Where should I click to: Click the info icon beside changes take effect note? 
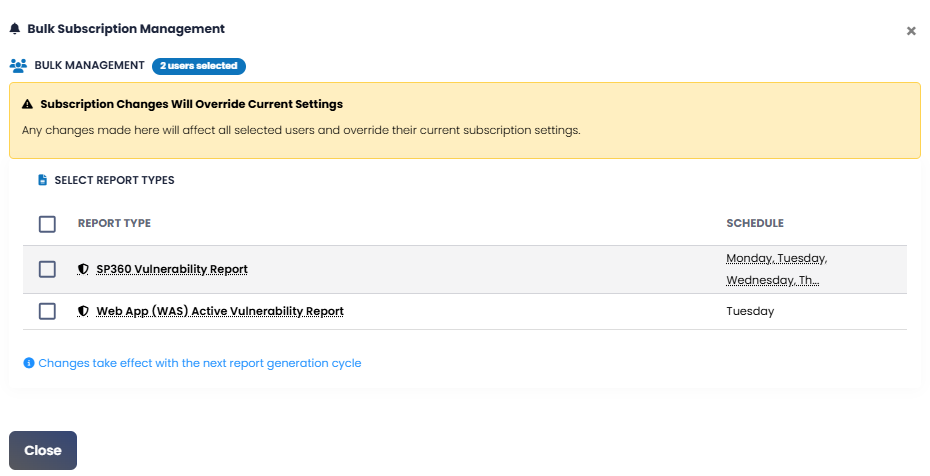(28, 363)
